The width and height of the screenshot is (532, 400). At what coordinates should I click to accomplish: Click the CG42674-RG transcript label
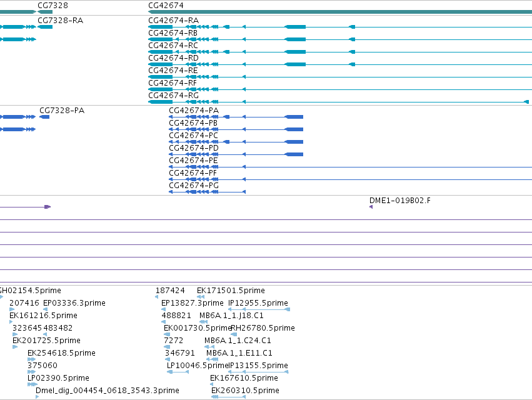click(173, 96)
